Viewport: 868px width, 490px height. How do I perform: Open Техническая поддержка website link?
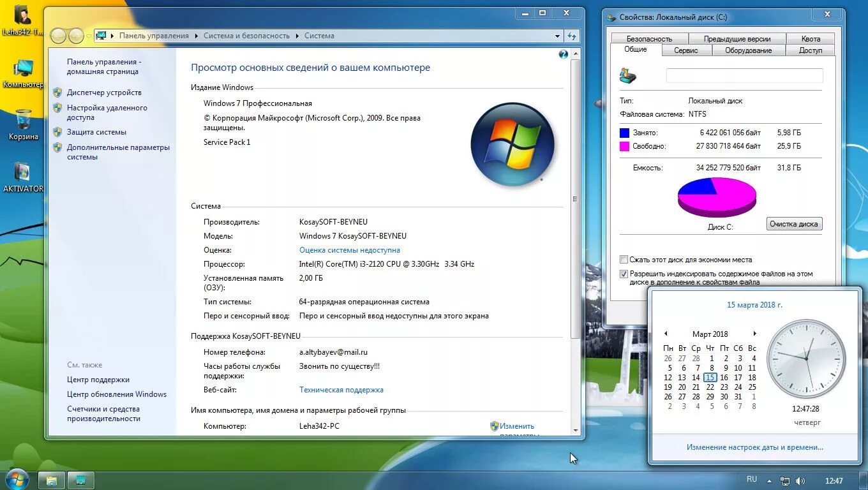tap(341, 390)
